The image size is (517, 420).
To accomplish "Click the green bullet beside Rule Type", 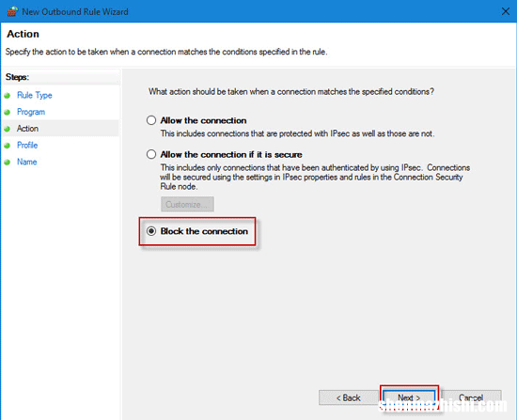I will pos(8,96).
